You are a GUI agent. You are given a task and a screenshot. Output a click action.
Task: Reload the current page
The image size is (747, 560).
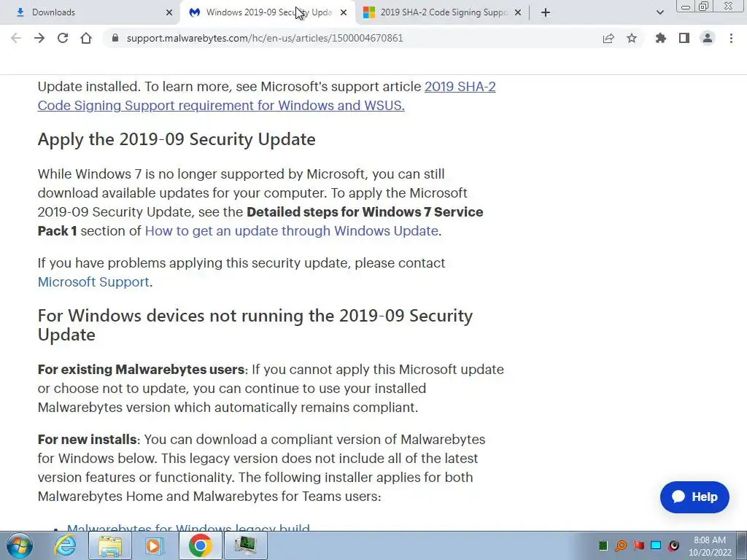(x=63, y=38)
